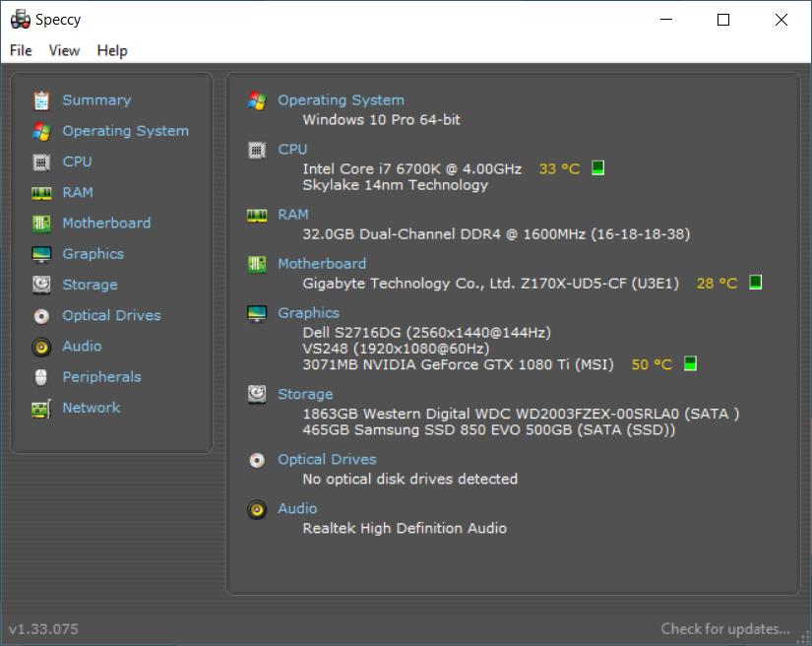Open the Graphics heading in main panel
The width and height of the screenshot is (812, 646).
(308, 313)
